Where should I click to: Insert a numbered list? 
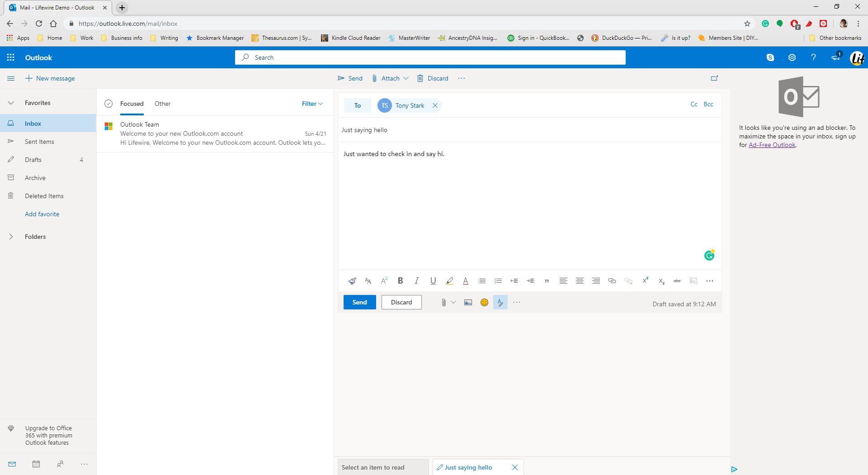pyautogui.click(x=498, y=281)
